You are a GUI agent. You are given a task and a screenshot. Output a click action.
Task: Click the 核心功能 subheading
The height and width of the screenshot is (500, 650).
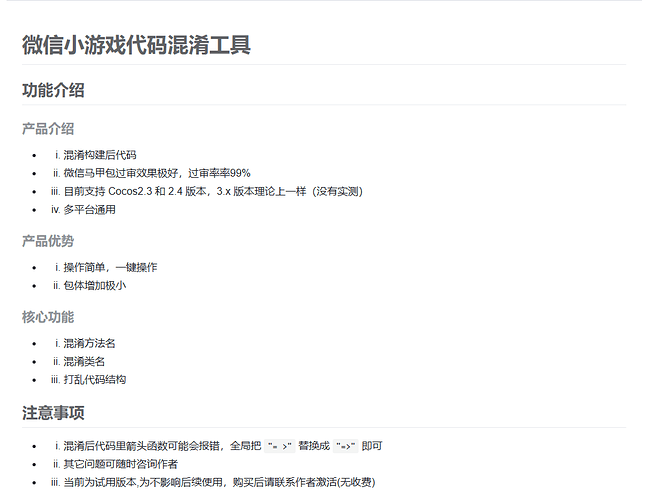tap(48, 317)
